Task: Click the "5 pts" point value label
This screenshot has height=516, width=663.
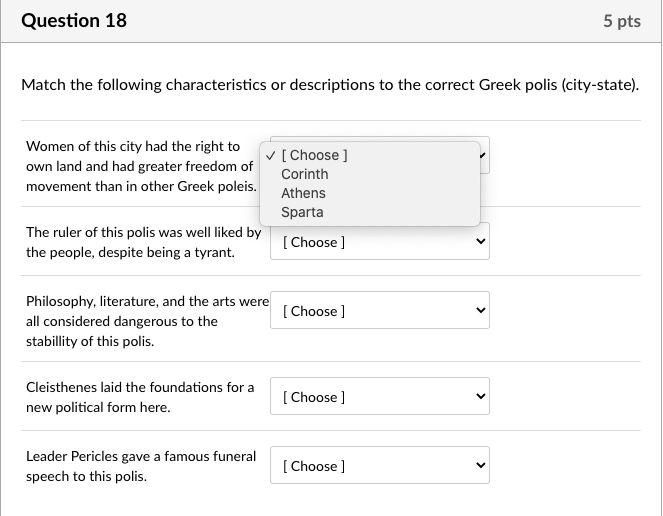Action: tap(622, 21)
